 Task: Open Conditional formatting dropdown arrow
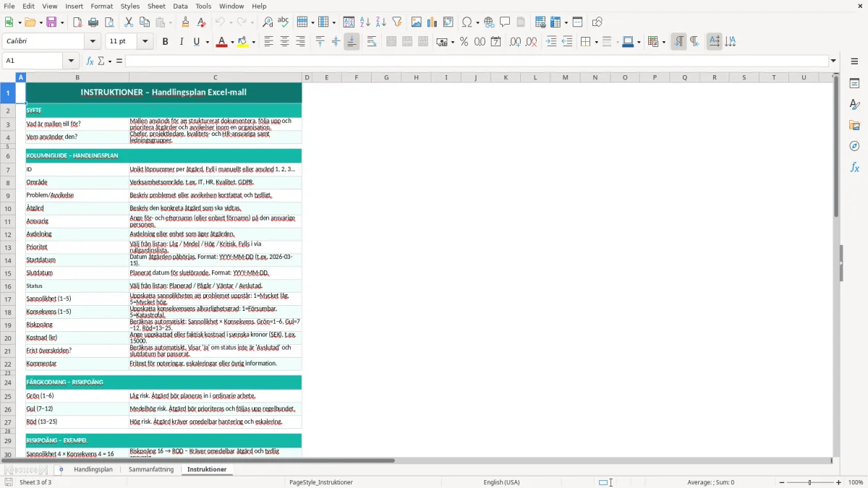click(663, 42)
